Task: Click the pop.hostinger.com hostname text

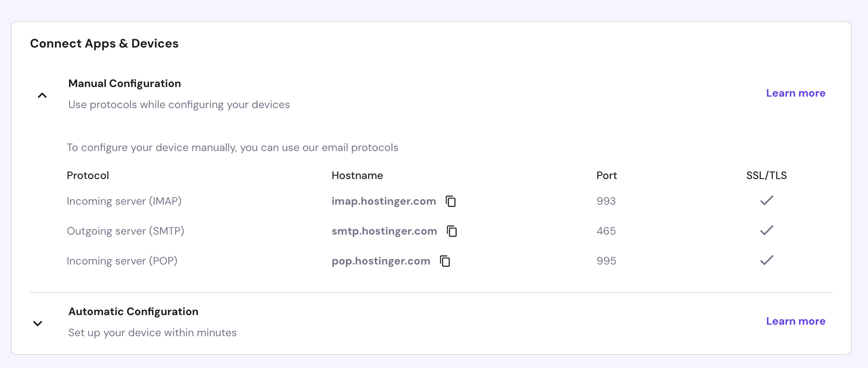Action: [x=381, y=261]
